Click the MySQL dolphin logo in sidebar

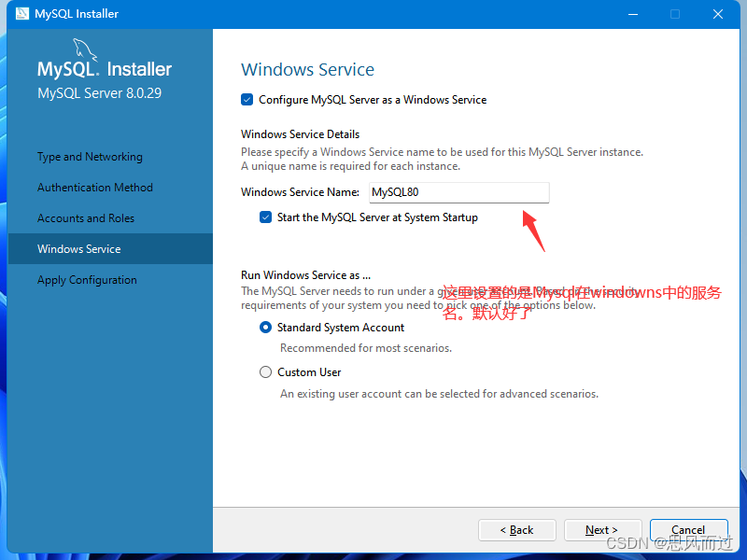[85, 49]
